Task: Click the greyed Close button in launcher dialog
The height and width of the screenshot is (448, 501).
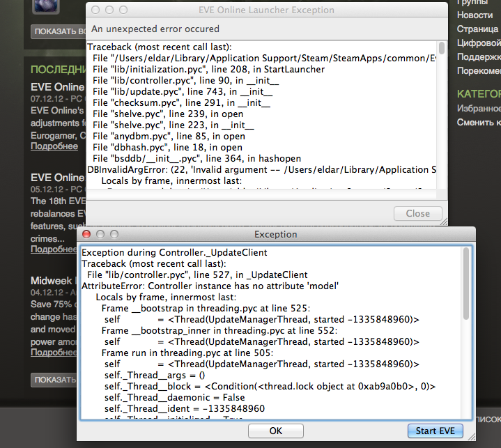Action: point(417,213)
